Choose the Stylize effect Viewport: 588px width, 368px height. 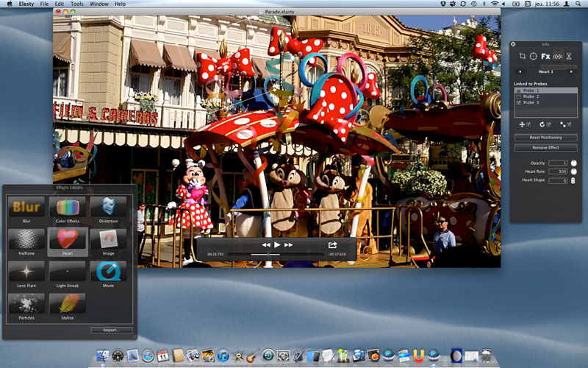pyautogui.click(x=68, y=306)
